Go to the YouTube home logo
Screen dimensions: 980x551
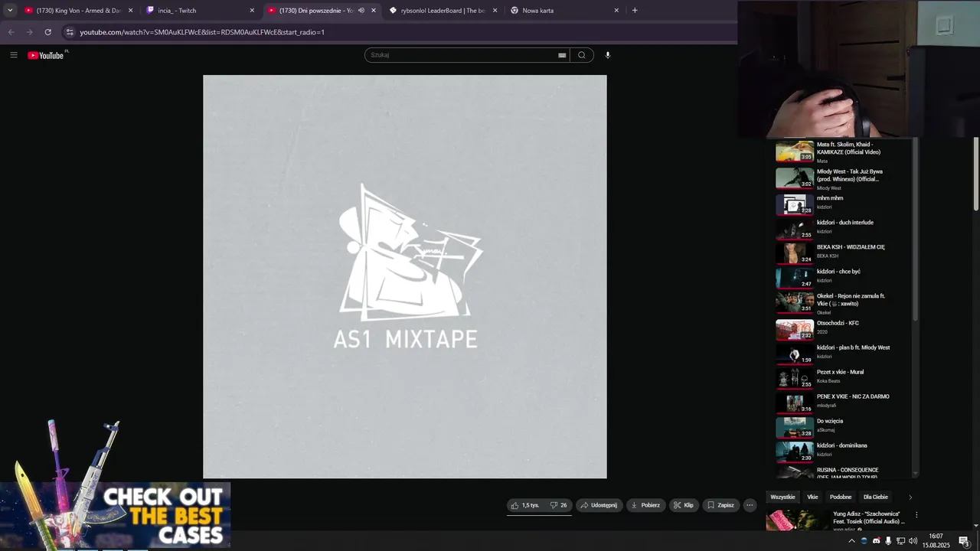click(x=47, y=55)
